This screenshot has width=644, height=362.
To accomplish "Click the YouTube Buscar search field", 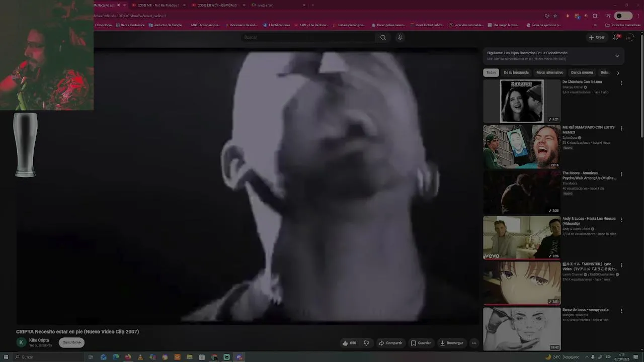I will pyautogui.click(x=308, y=37).
